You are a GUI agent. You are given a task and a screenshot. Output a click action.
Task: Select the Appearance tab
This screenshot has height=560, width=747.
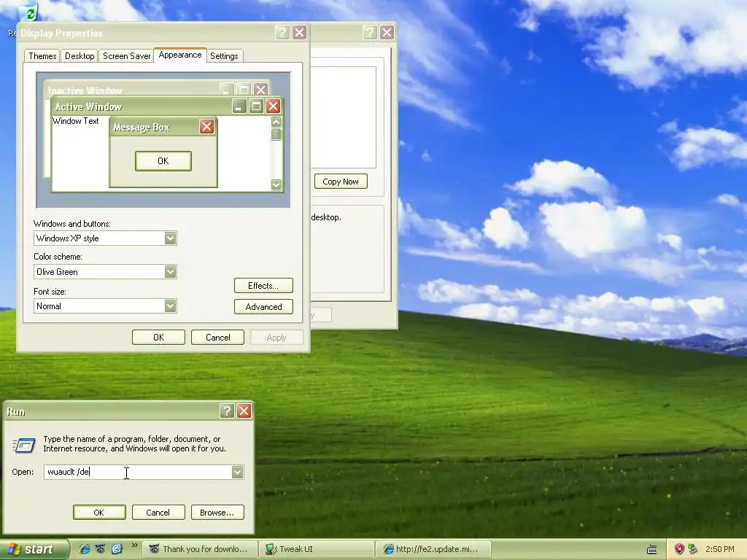click(180, 55)
